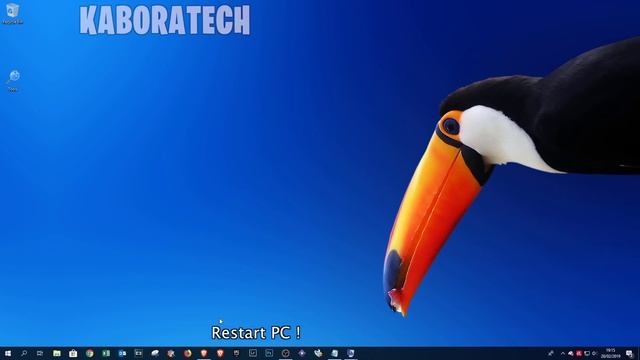The height and width of the screenshot is (360, 640).
Task: Open the Windows Start menu
Action: 7,353
